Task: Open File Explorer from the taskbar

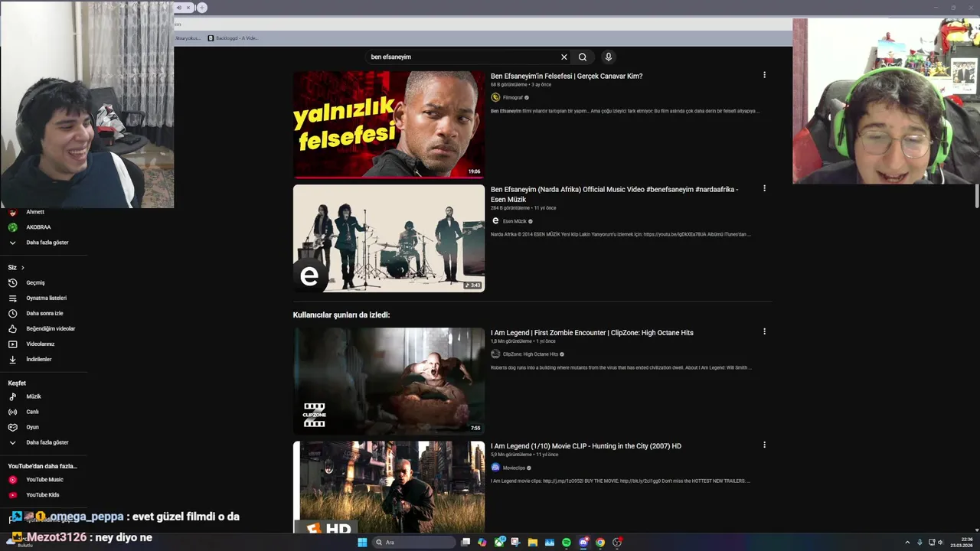Action: (x=533, y=543)
